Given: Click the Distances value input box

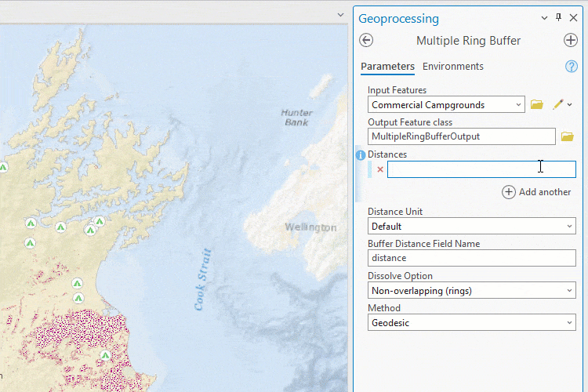Looking at the screenshot, I should point(481,169).
